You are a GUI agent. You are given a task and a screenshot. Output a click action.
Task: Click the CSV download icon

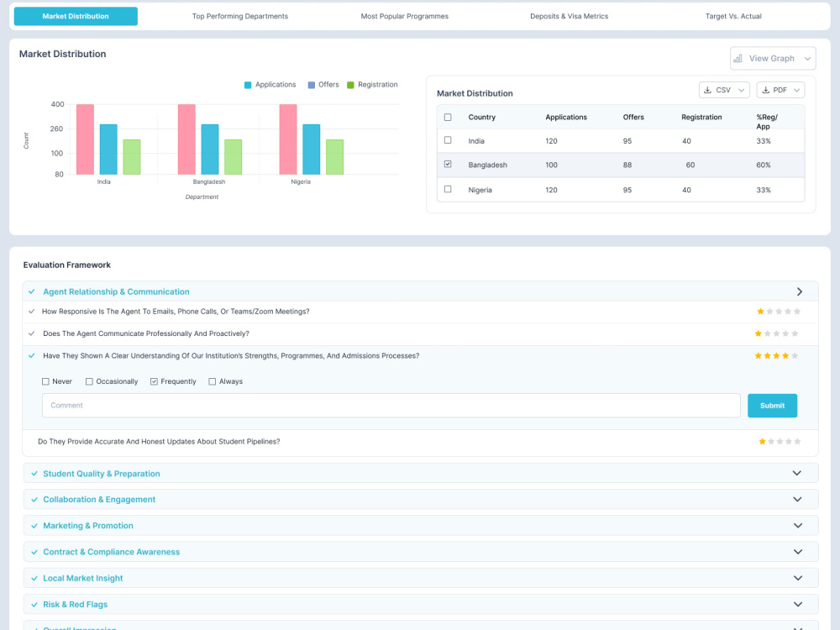(707, 90)
